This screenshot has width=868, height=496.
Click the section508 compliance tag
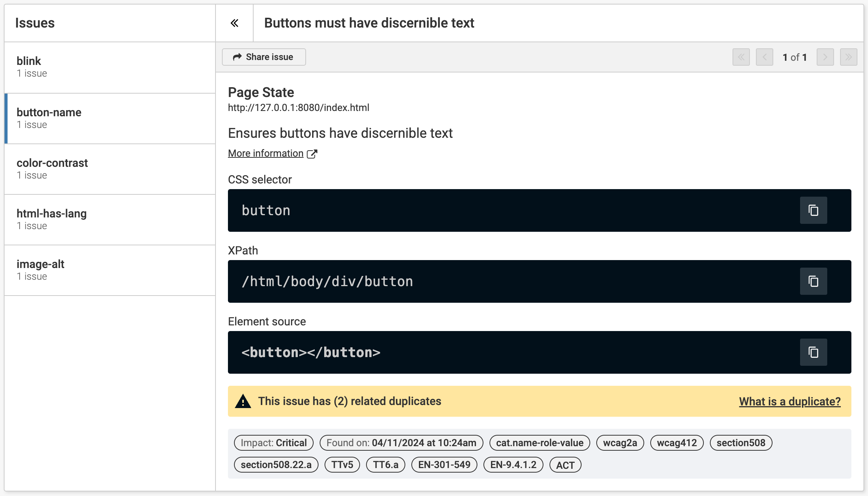(742, 442)
